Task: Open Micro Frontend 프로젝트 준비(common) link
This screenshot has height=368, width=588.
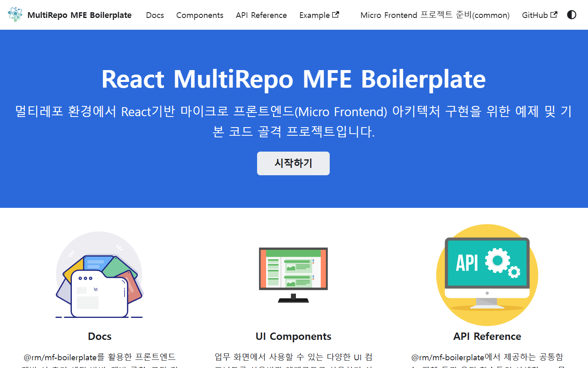Action: (x=435, y=15)
